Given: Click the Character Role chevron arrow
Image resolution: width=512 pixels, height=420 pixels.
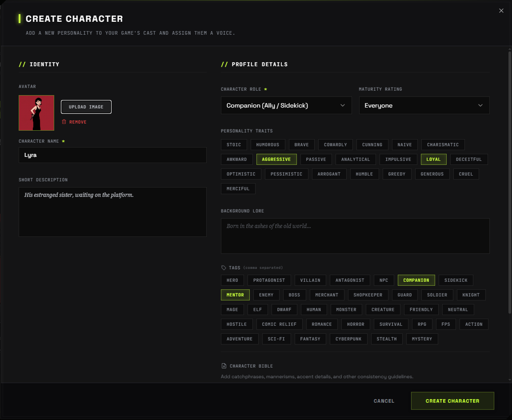Looking at the screenshot, I should coord(343,105).
